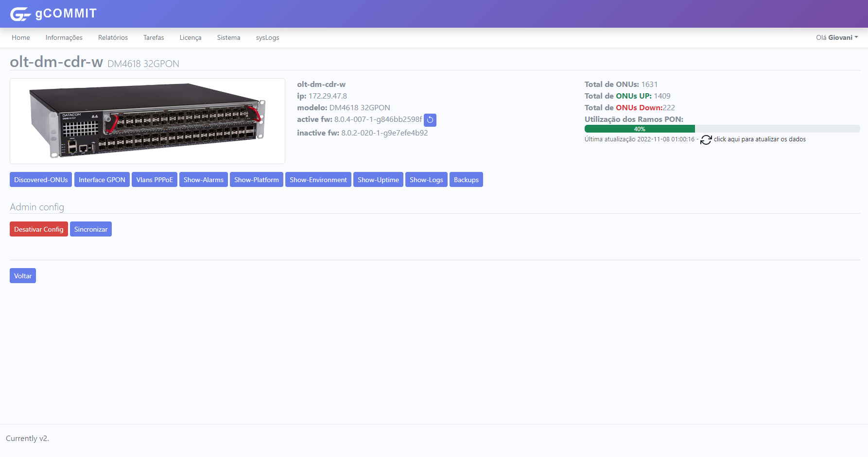
Task: Click Sincronizar to sync the config
Action: click(91, 229)
